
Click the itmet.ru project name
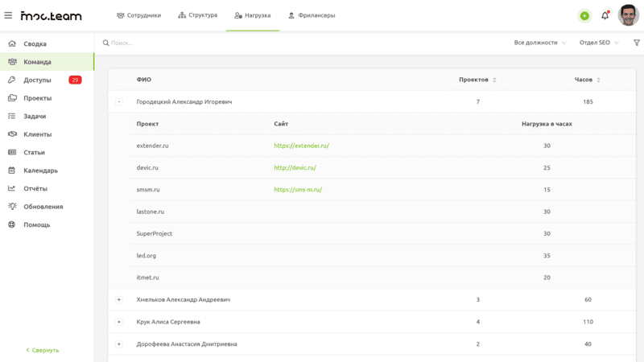(147, 278)
